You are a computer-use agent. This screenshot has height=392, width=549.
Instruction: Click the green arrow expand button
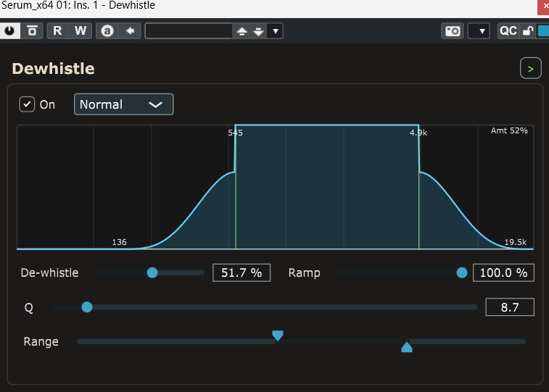[x=531, y=68]
